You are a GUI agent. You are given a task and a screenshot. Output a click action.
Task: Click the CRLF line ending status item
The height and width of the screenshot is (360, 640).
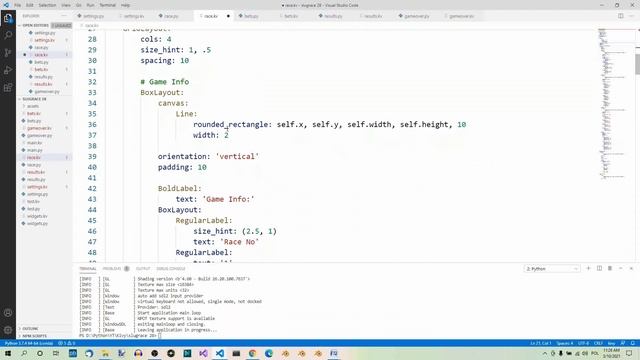[598, 343]
